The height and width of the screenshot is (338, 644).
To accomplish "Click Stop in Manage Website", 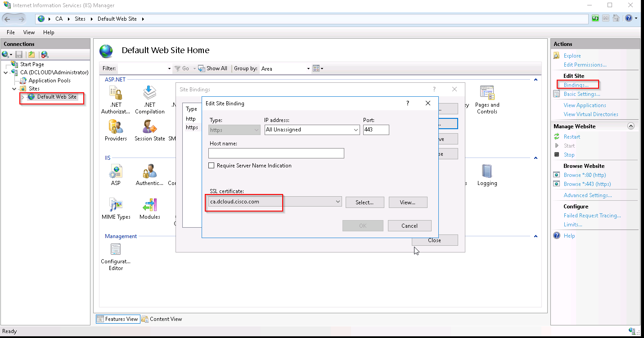I will (569, 155).
